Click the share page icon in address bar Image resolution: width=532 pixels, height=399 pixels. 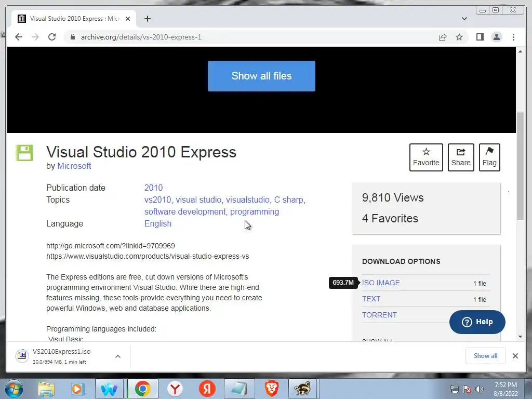443,37
